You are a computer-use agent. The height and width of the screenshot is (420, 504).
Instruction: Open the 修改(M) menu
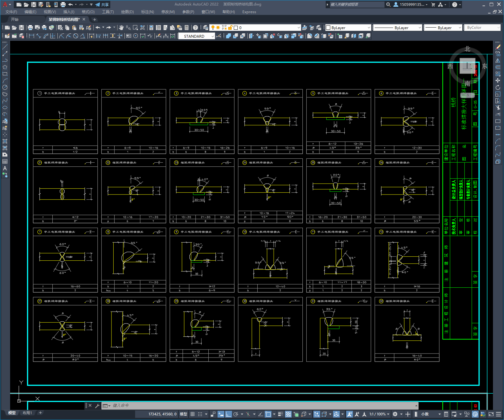point(168,12)
